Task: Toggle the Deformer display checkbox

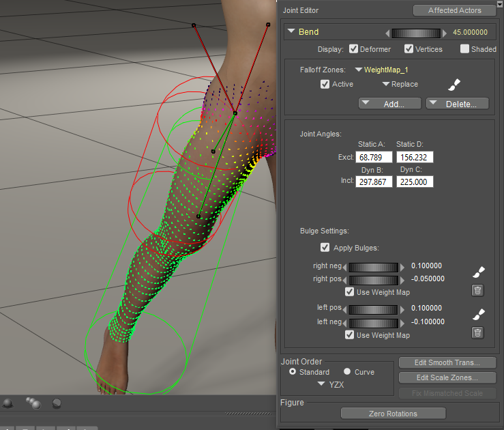Action: (353, 49)
